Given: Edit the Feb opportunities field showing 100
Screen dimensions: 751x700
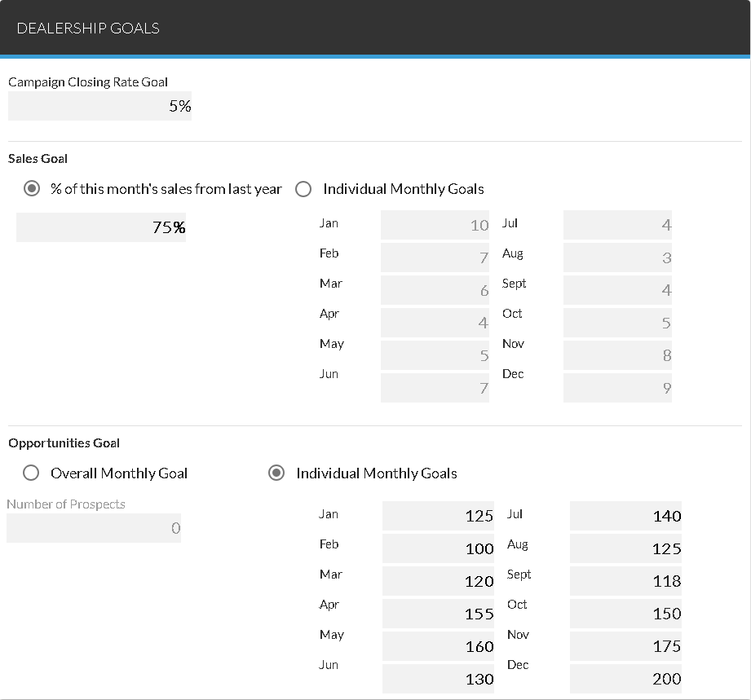Looking at the screenshot, I should (x=438, y=548).
